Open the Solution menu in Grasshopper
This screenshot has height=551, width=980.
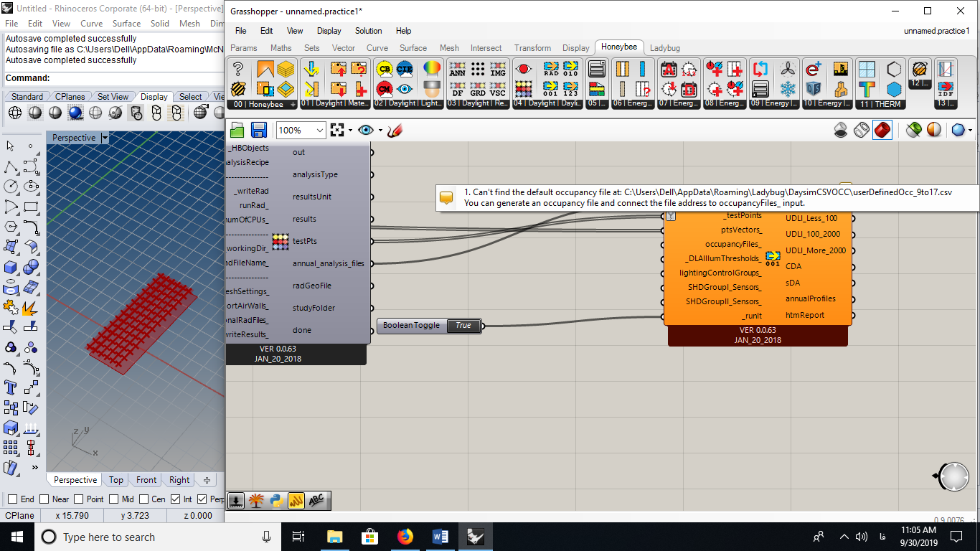(x=369, y=31)
